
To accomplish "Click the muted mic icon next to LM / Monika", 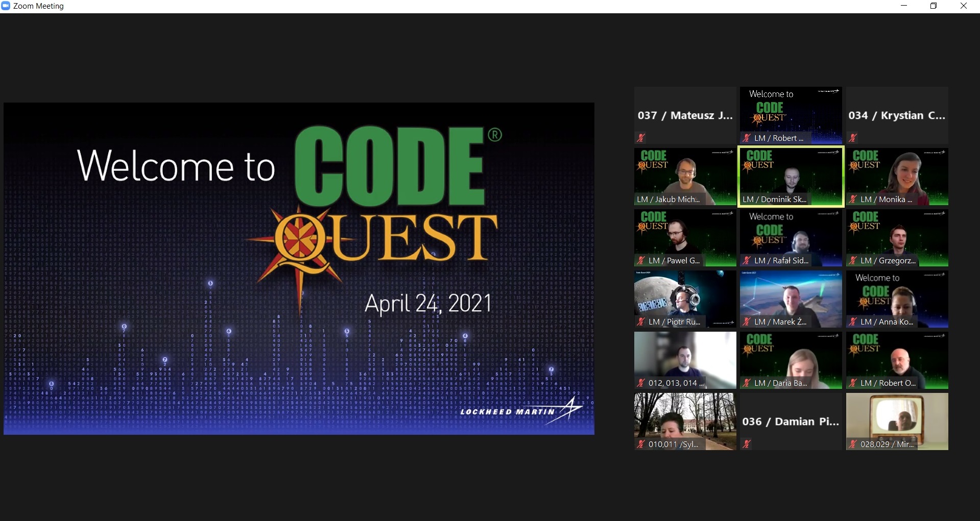I will pos(853,199).
